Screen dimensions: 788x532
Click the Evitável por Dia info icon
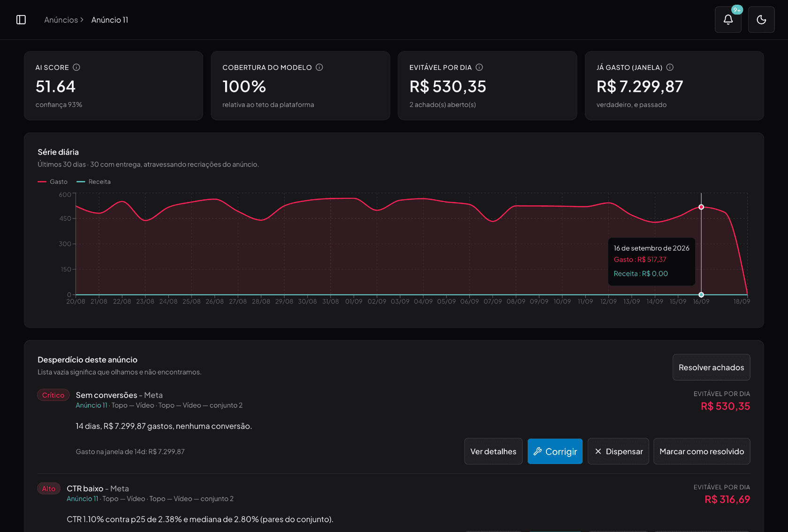click(x=479, y=67)
